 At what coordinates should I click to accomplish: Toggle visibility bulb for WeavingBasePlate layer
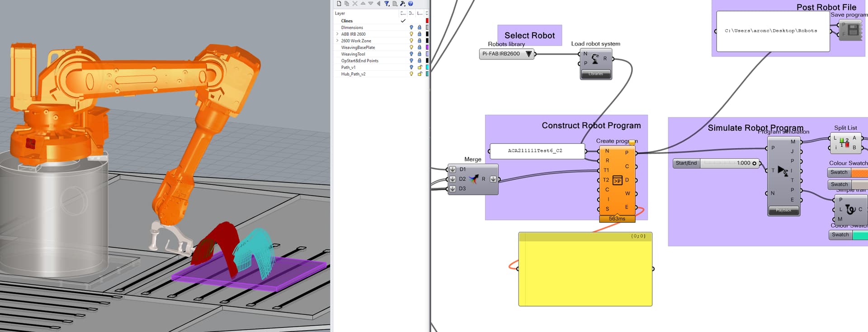click(411, 47)
